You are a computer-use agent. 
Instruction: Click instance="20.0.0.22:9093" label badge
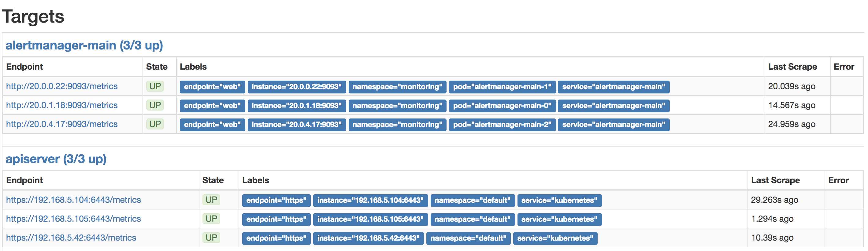(297, 87)
